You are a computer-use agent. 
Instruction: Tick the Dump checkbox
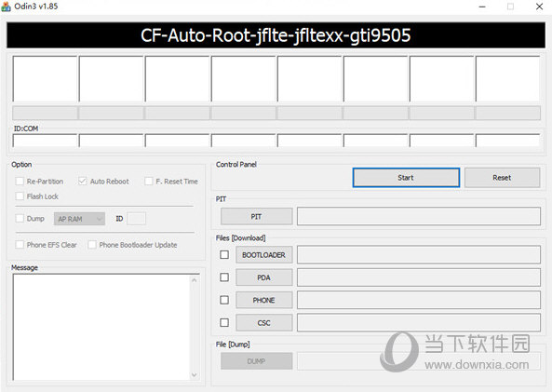[x=20, y=219]
